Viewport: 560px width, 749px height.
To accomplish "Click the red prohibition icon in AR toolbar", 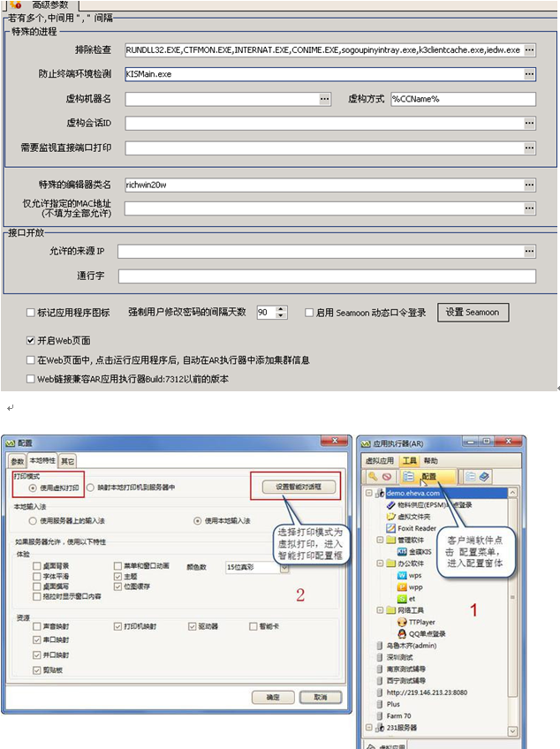I will 387,476.
